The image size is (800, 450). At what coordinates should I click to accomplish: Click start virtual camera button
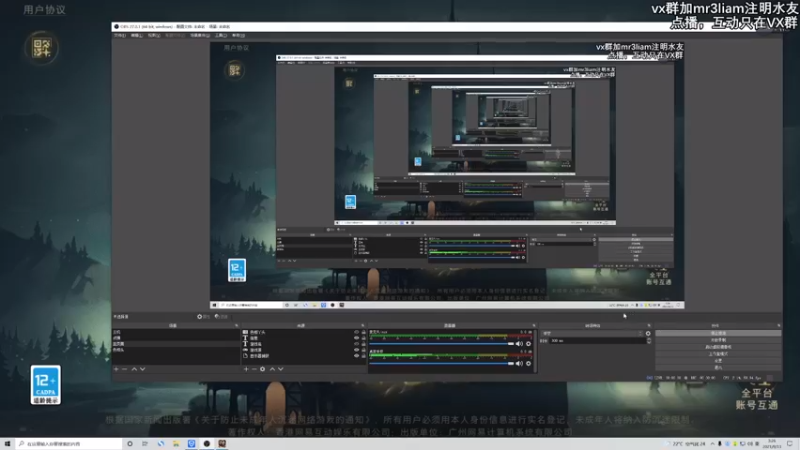pos(718,347)
